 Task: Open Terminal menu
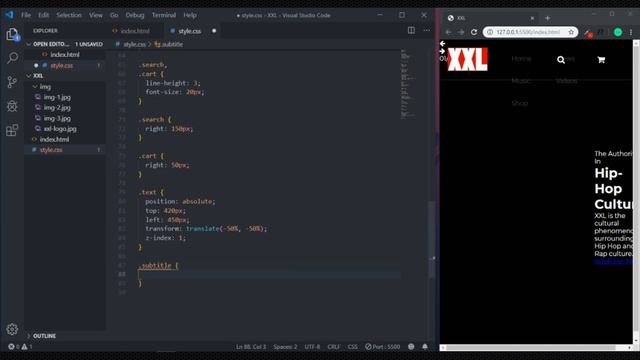(164, 15)
